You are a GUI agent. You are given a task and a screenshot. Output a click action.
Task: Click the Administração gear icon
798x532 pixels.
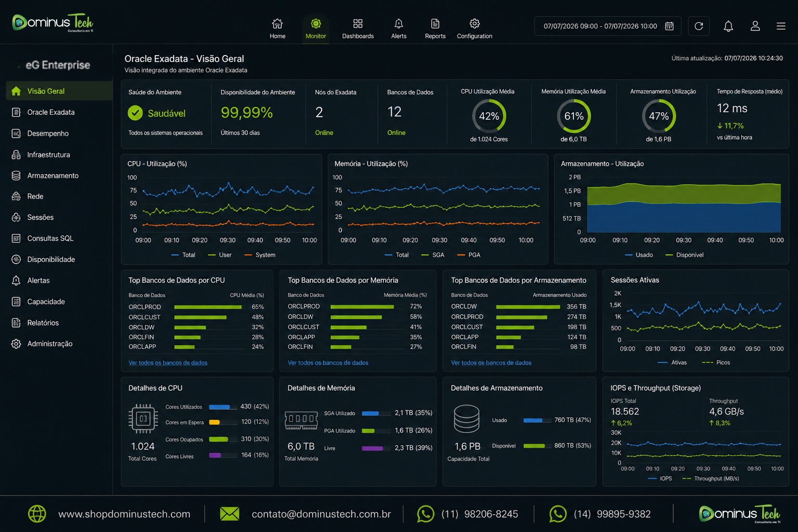coord(16,344)
